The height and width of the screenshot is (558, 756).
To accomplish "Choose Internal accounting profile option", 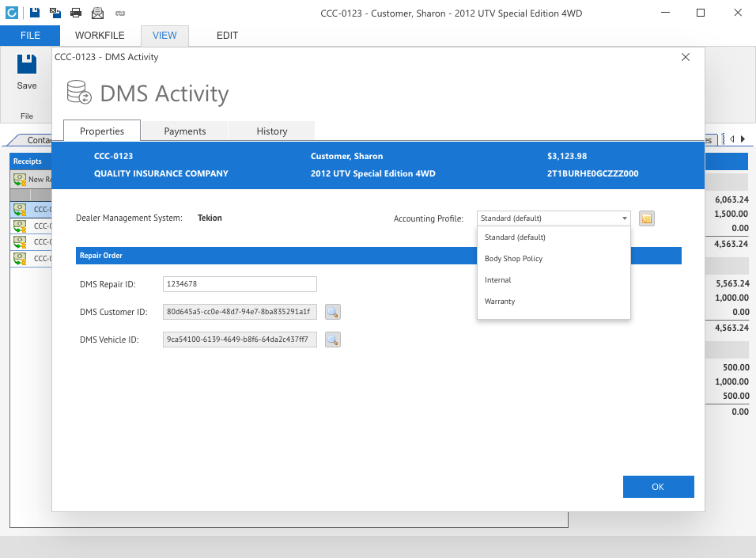I will point(554,280).
